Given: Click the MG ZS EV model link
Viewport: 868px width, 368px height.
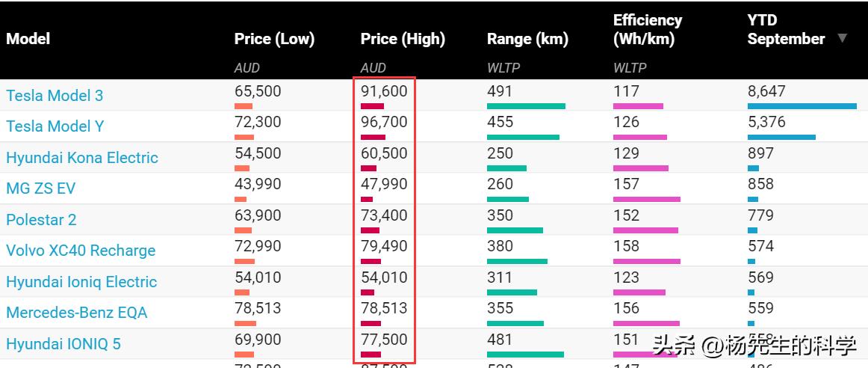Looking at the screenshot, I should pos(41,188).
